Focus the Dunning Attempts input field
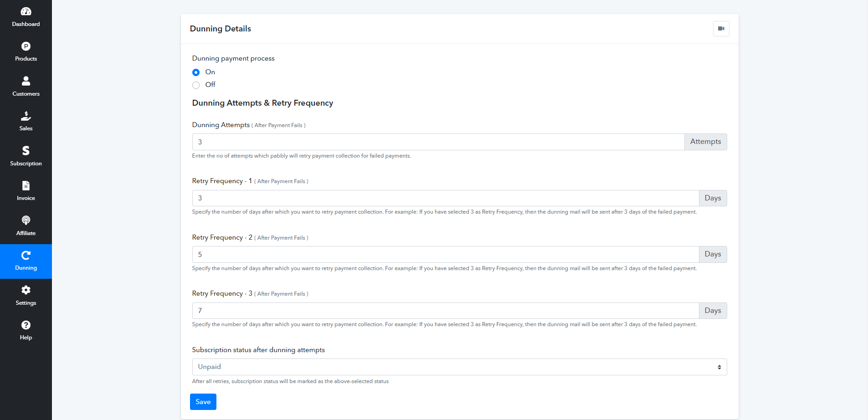This screenshot has width=868, height=420. [x=438, y=142]
